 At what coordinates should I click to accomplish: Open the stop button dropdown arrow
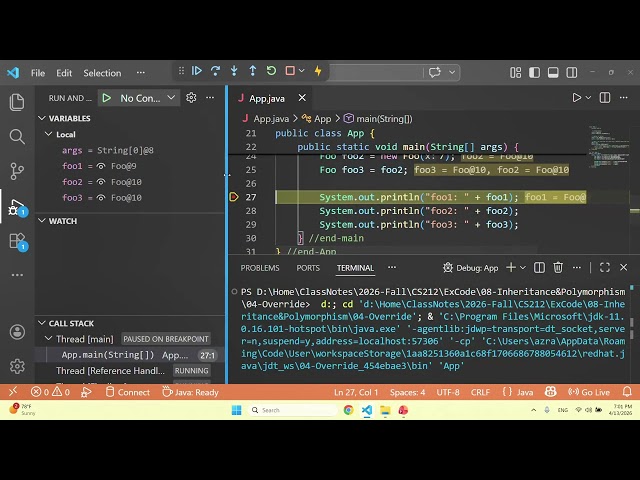click(302, 71)
